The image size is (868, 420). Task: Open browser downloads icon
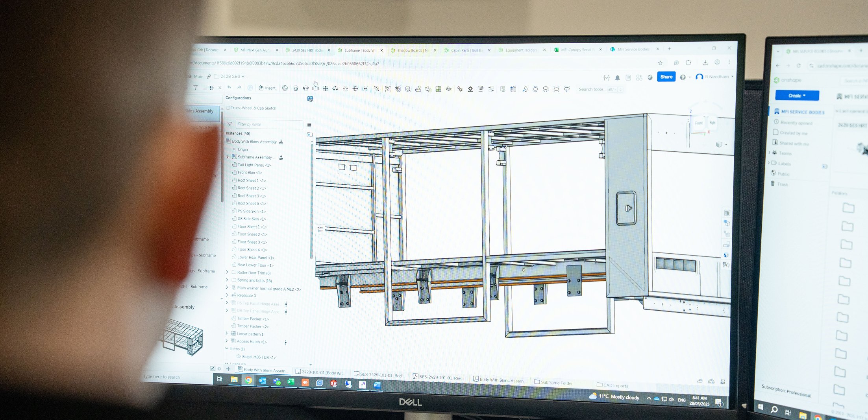705,63
